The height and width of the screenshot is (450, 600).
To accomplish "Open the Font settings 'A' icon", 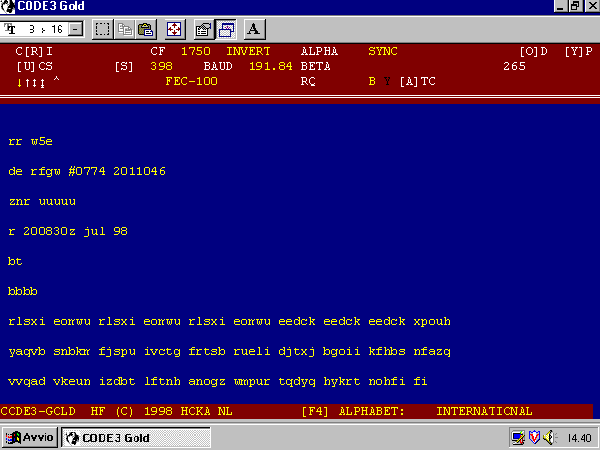I will [253, 28].
